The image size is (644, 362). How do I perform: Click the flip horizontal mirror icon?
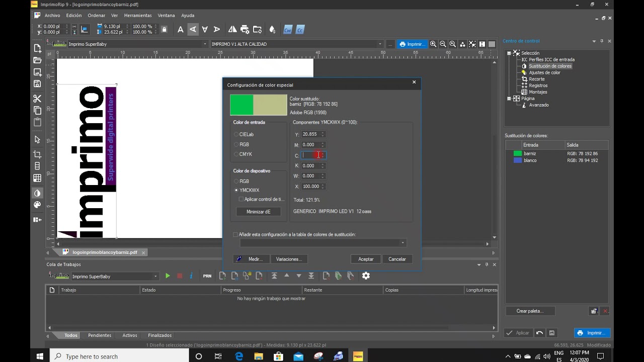coord(232,30)
